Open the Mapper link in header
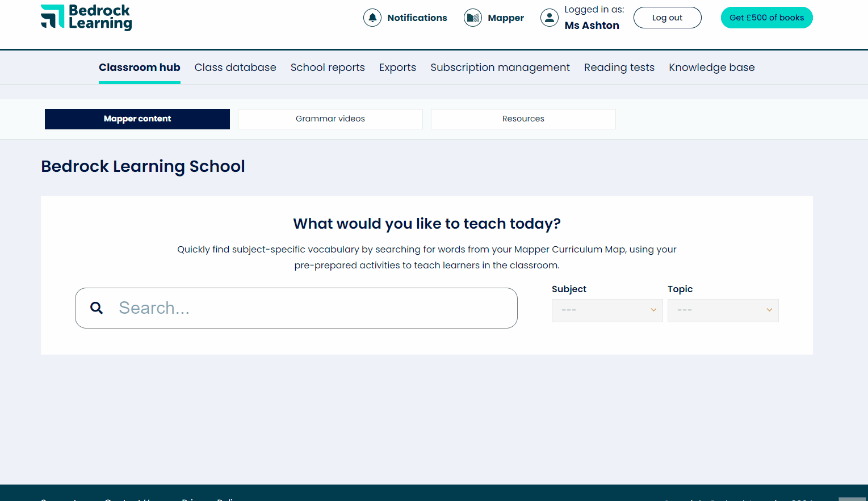The image size is (868, 501). [x=506, y=18]
